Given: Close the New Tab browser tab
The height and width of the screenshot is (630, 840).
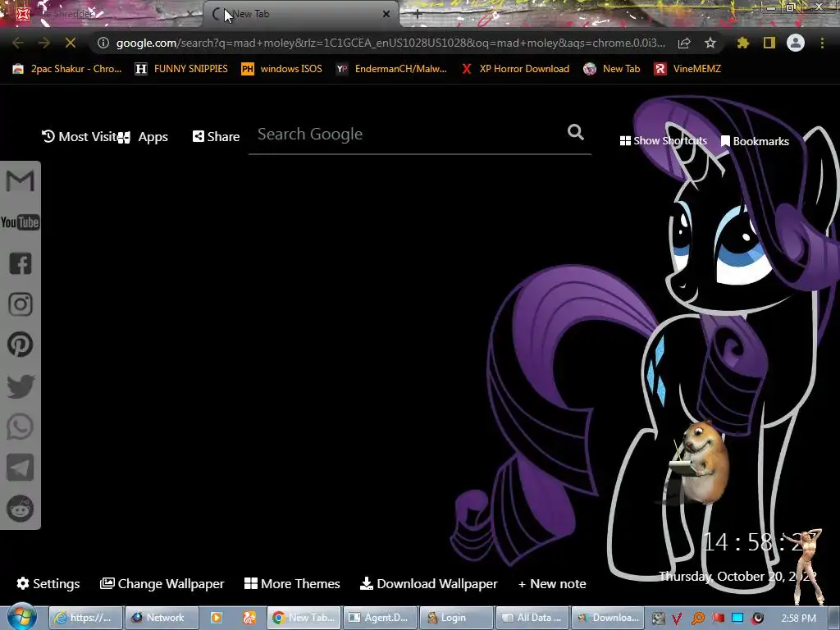Looking at the screenshot, I should pyautogui.click(x=386, y=14).
